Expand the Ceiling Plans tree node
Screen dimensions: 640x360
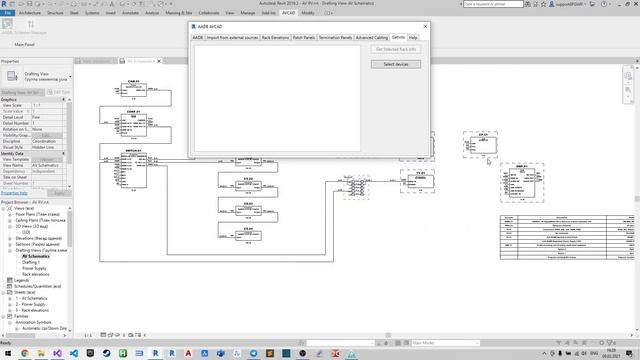click(x=10, y=220)
